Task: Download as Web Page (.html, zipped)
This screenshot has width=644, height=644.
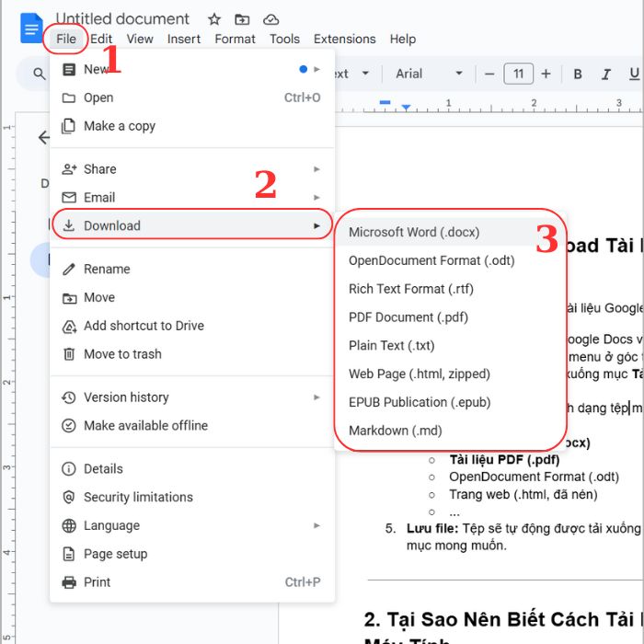Action: (x=451, y=374)
